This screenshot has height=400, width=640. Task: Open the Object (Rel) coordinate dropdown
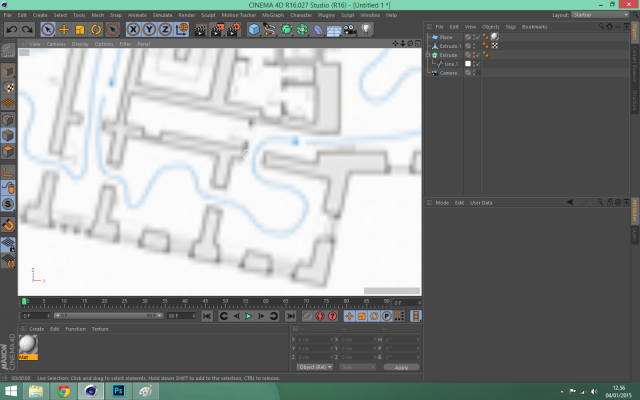pos(314,367)
